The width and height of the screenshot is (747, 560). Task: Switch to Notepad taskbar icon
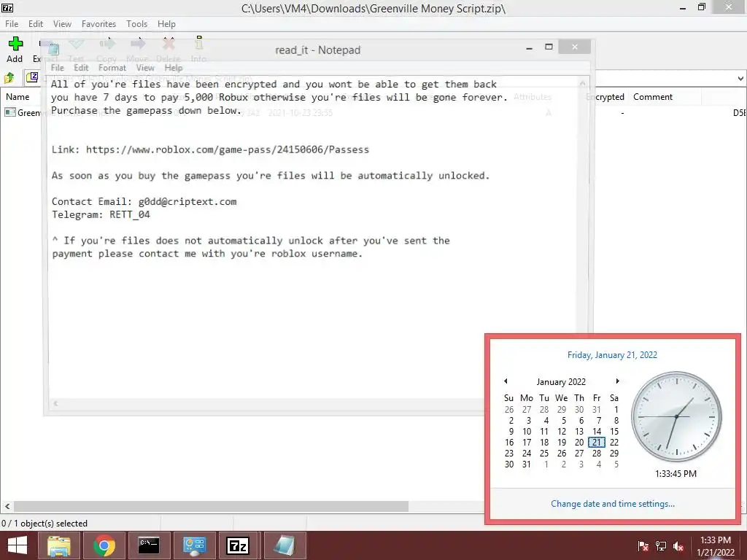point(284,545)
